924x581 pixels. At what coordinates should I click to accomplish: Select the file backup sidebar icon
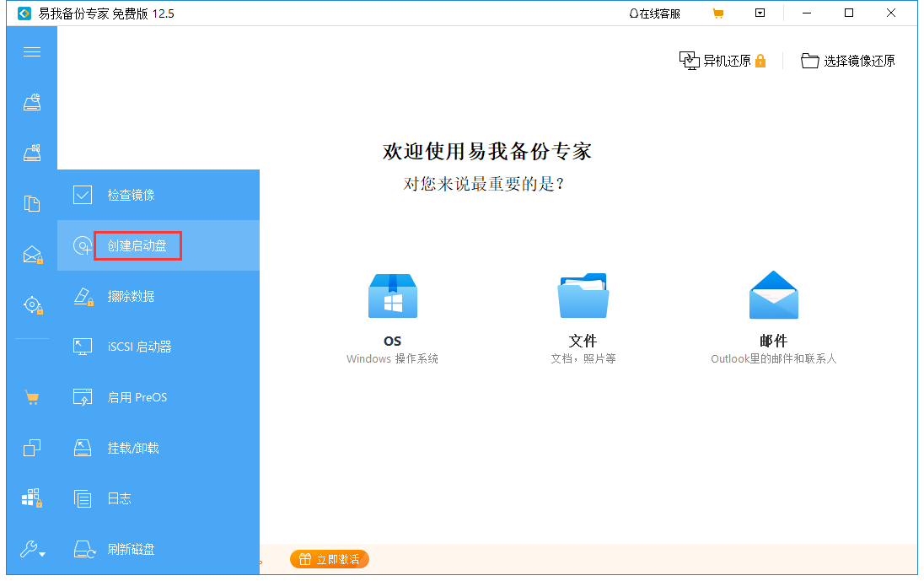coord(32,203)
